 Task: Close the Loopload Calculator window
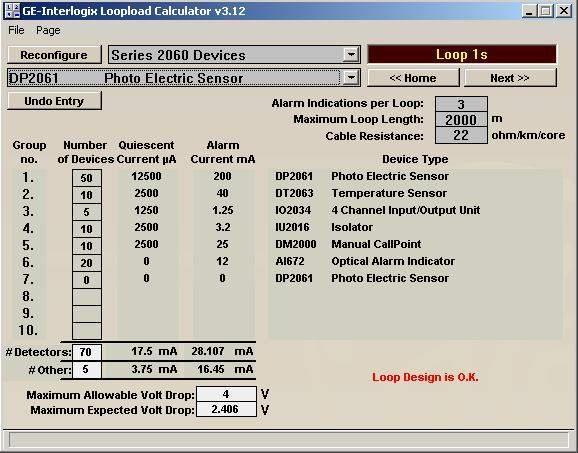coord(564,11)
